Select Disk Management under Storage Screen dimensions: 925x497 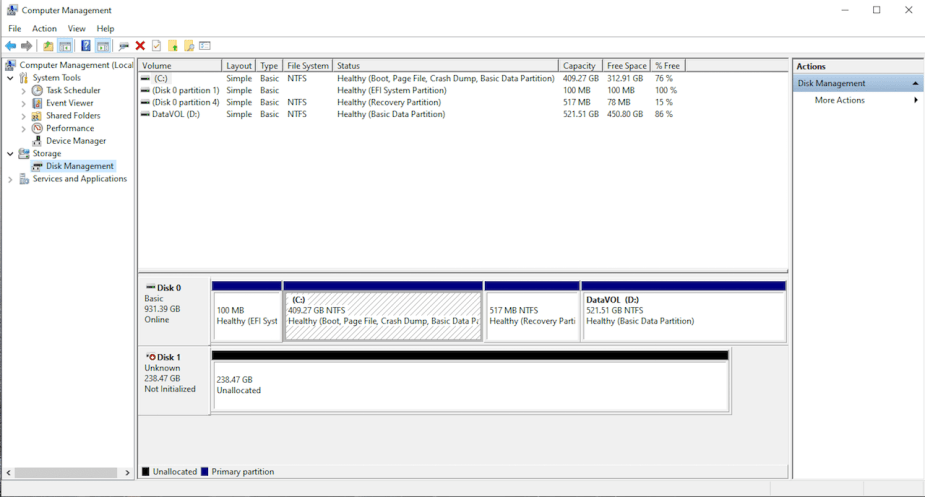(x=79, y=166)
